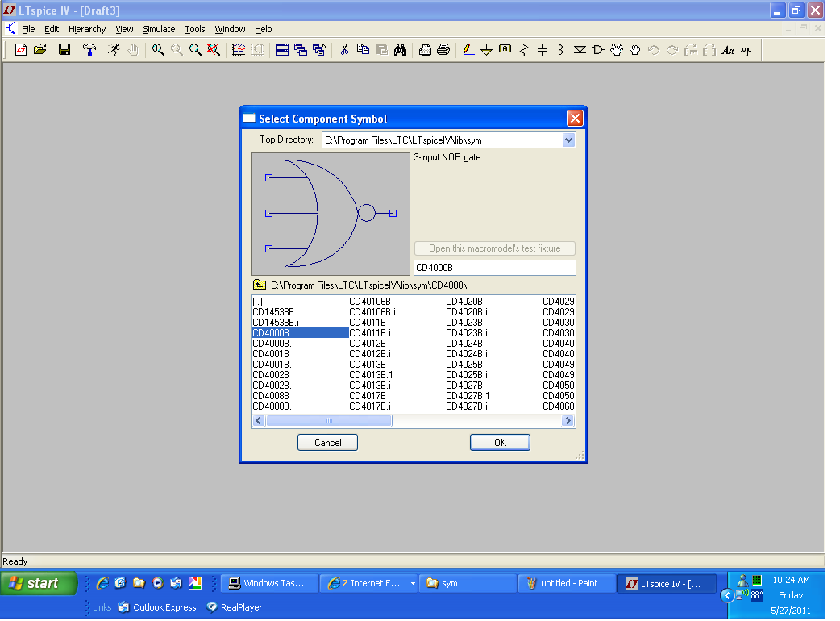This screenshot has width=840, height=621.
Task: Switch to untitled - Paint in taskbar
Action: 567,583
